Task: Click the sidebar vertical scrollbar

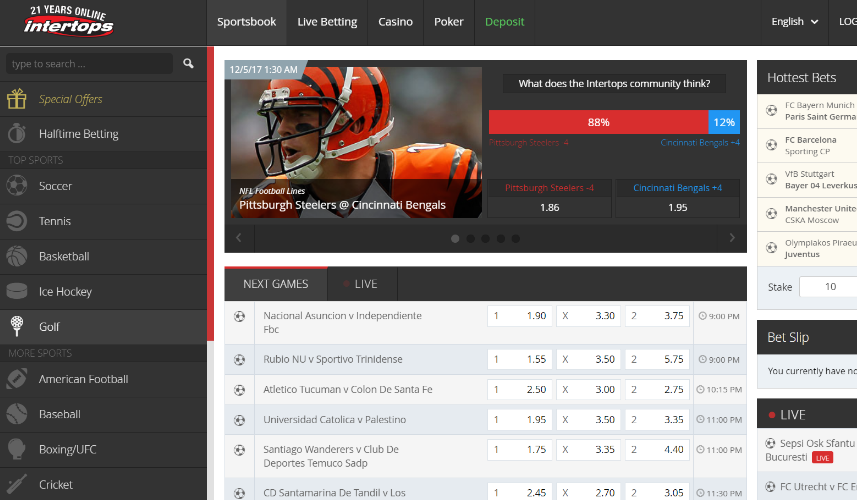Action: pos(210,194)
